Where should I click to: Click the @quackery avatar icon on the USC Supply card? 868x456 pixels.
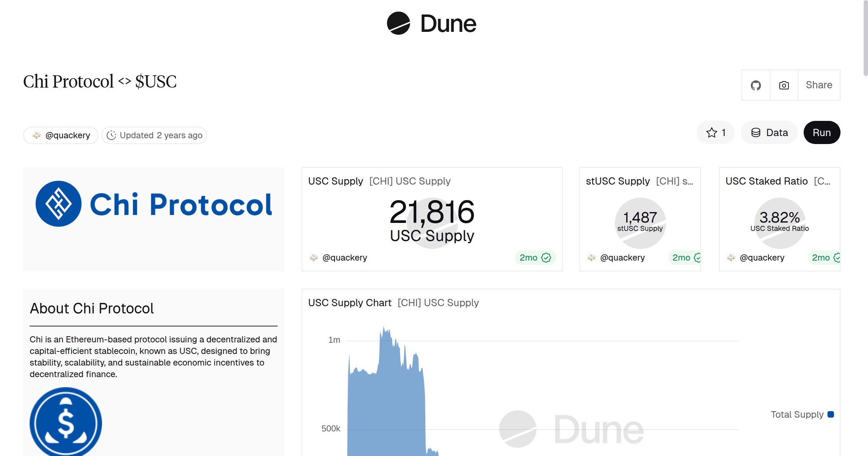pos(314,257)
